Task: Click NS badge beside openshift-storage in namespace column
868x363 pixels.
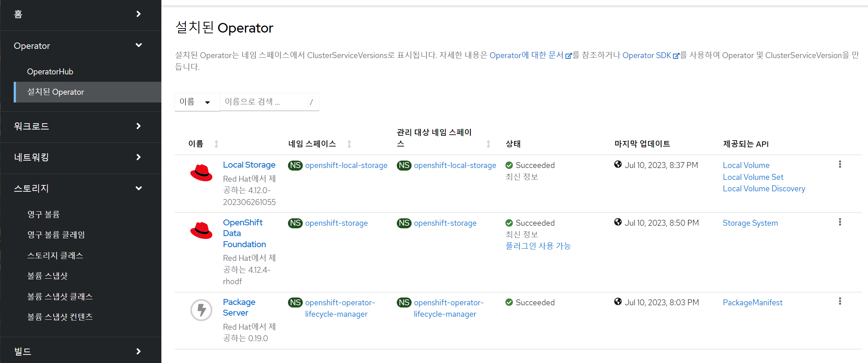Action: tap(295, 223)
